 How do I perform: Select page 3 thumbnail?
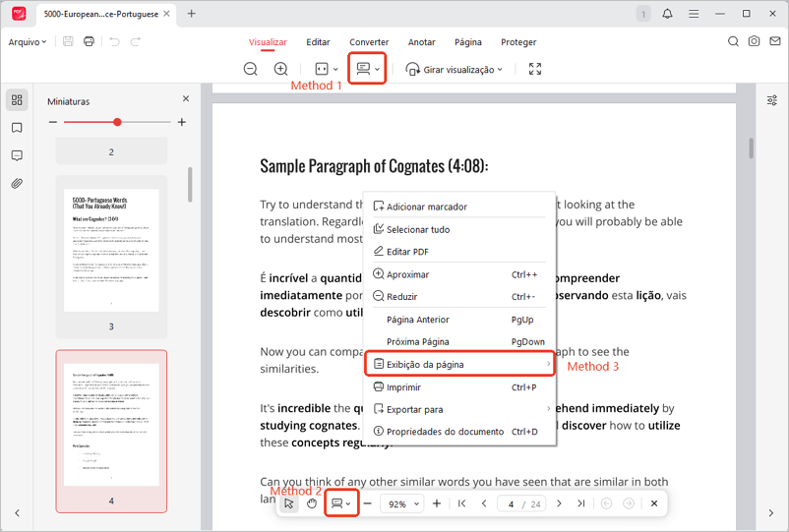tap(111, 257)
